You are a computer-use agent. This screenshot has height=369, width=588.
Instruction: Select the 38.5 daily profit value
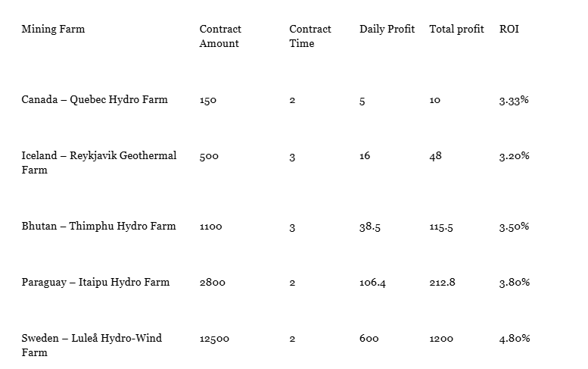(x=370, y=227)
